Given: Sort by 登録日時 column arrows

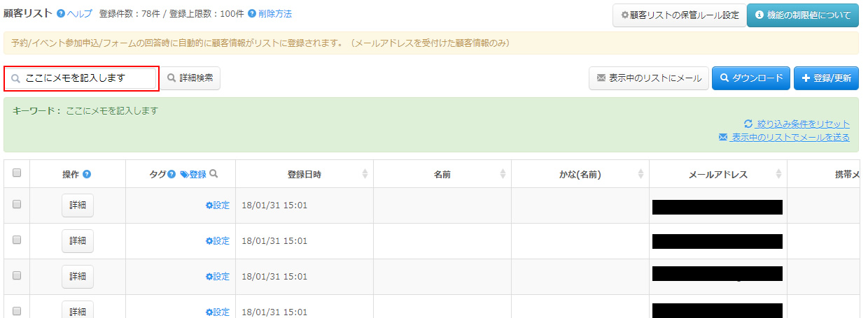Looking at the screenshot, I should (364, 174).
